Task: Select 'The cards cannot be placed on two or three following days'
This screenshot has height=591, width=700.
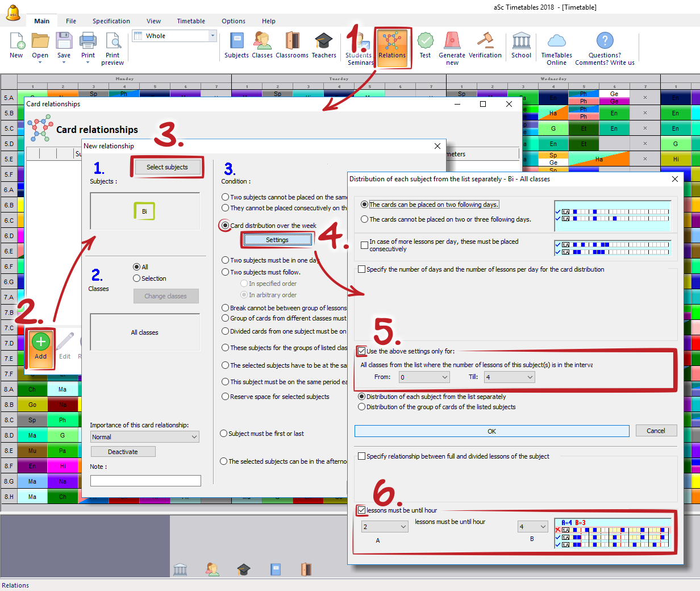Action: [x=365, y=219]
